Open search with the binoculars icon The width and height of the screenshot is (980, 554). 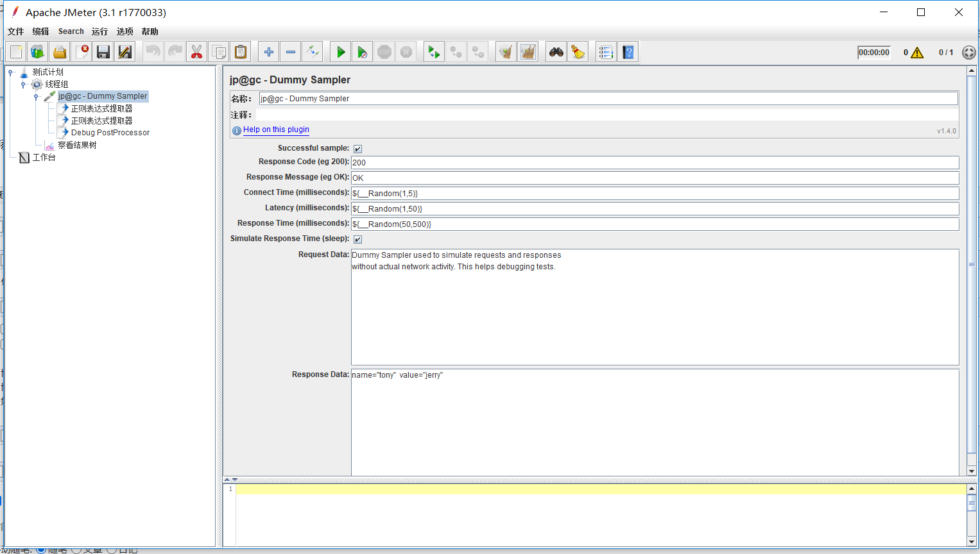[x=556, y=52]
